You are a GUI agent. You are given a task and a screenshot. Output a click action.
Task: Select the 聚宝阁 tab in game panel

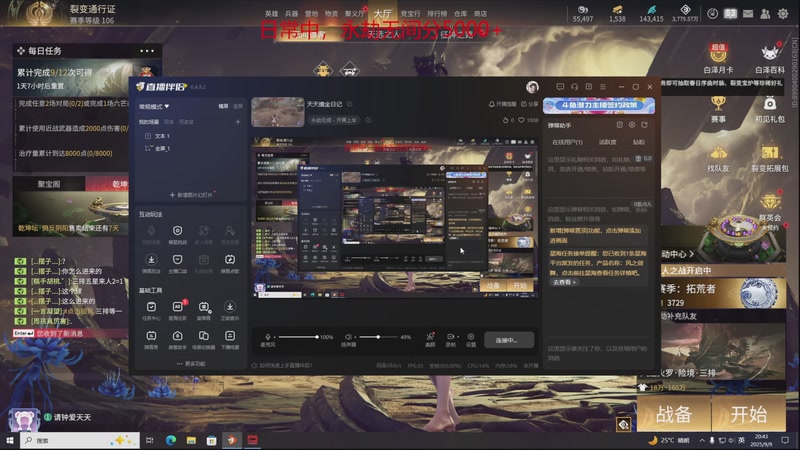(49, 184)
